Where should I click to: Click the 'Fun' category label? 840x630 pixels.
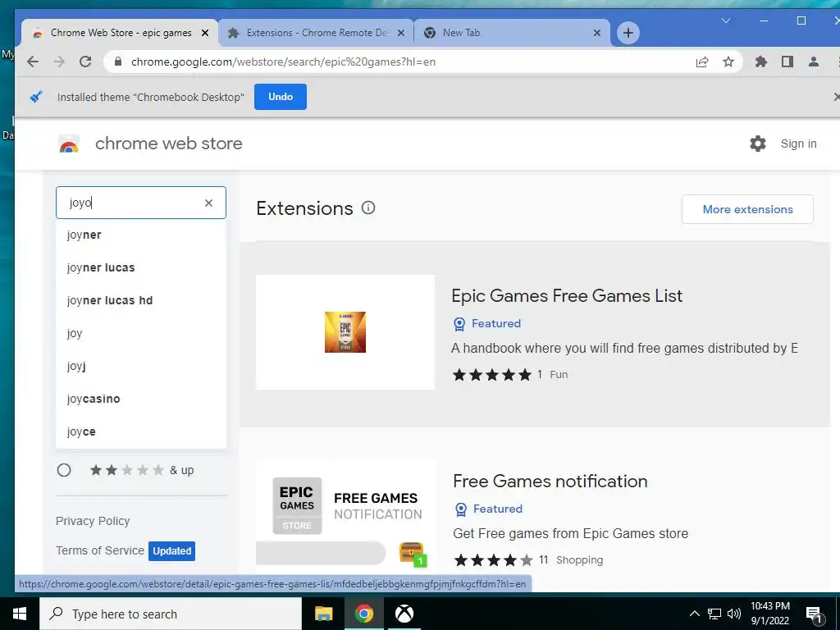(559, 374)
